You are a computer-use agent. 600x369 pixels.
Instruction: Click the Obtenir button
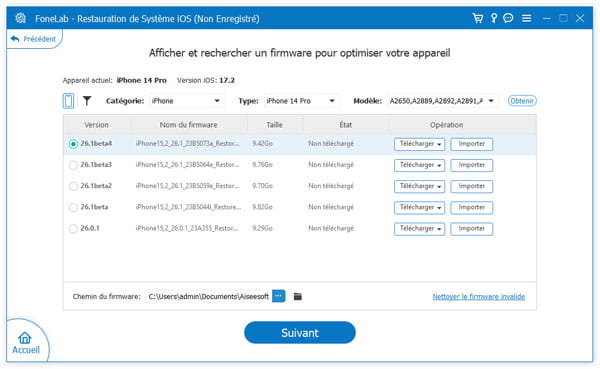(x=522, y=101)
